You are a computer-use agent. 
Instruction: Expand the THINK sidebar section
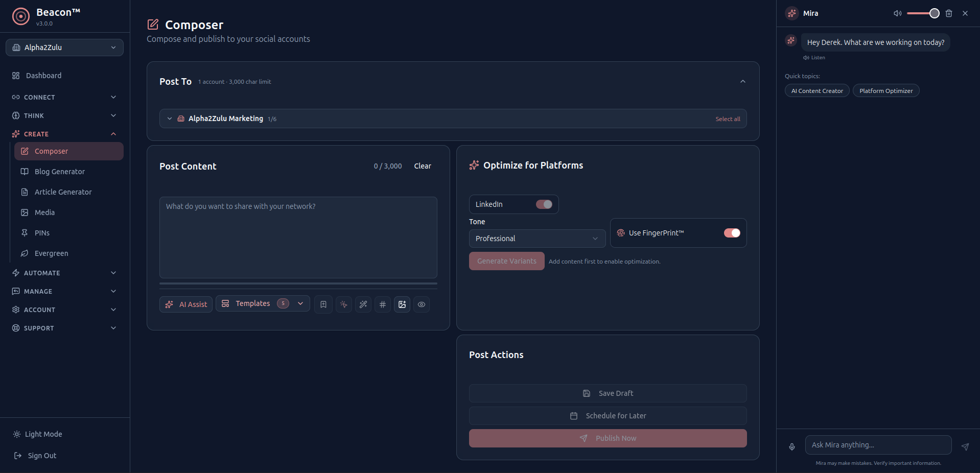tap(64, 115)
